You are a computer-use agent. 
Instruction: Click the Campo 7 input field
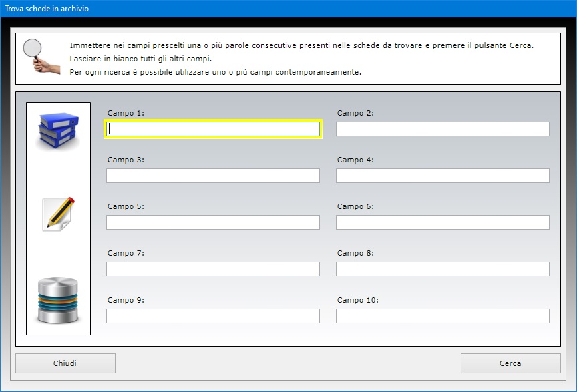pyautogui.click(x=213, y=269)
